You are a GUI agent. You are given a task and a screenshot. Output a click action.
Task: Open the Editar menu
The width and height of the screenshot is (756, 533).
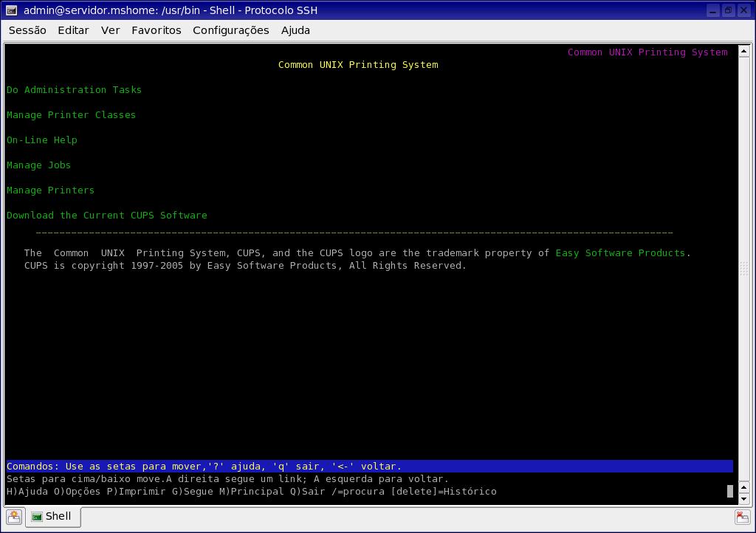73,30
